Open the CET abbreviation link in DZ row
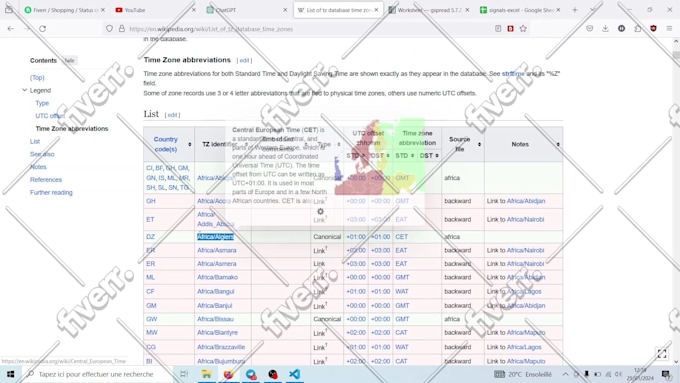 (401, 237)
